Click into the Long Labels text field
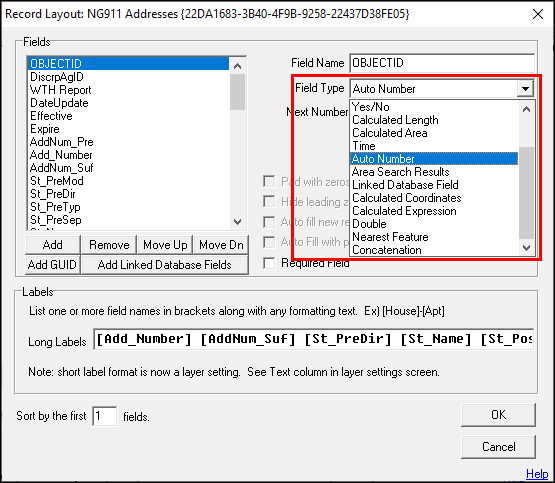Screen dimensions: 555x483 pyautogui.click(x=314, y=339)
